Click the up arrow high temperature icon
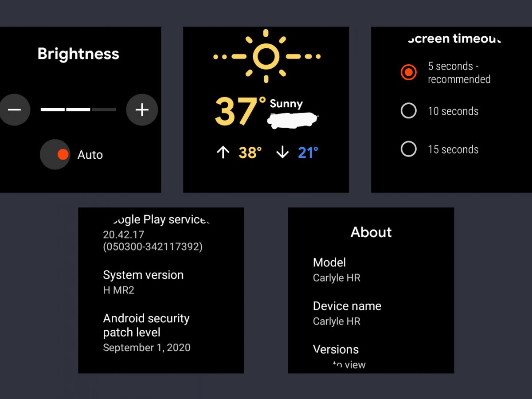 (x=223, y=153)
